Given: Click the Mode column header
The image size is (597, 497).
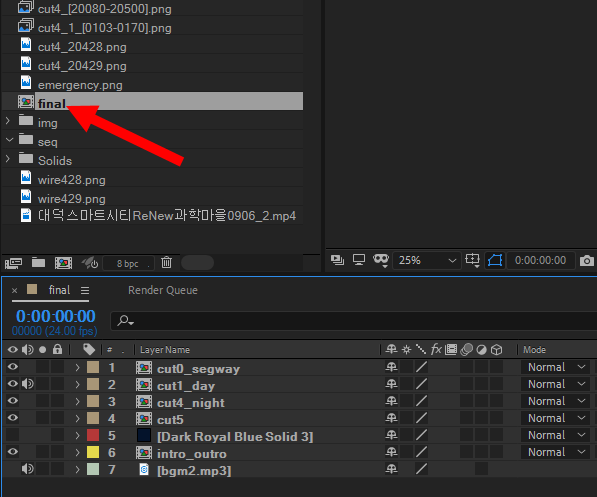Looking at the screenshot, I should point(534,350).
